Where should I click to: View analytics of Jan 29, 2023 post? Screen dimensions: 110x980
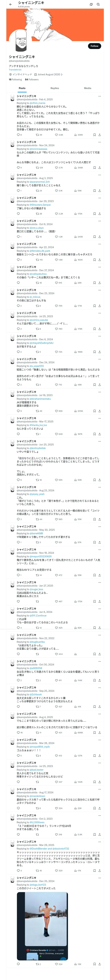(75, 214)
